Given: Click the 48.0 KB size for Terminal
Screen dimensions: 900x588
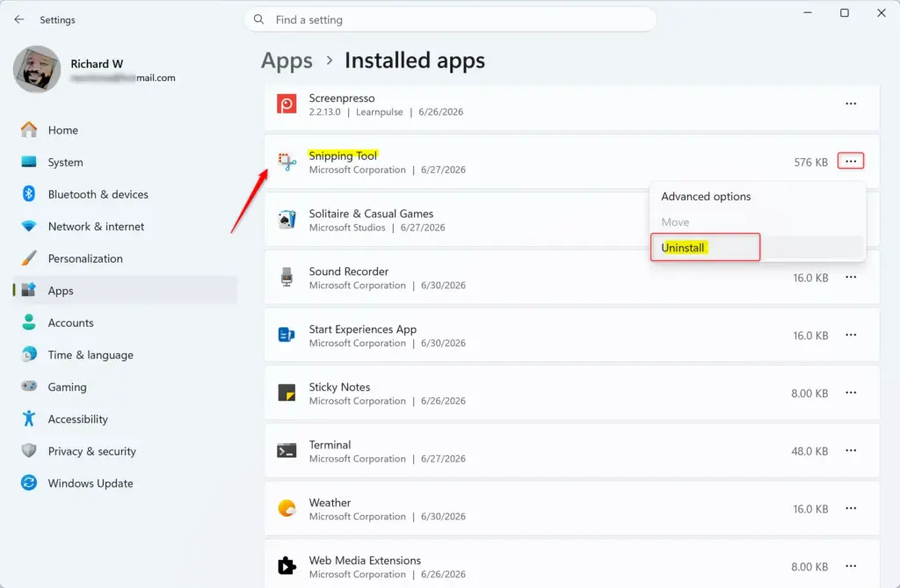Looking at the screenshot, I should pos(809,452).
